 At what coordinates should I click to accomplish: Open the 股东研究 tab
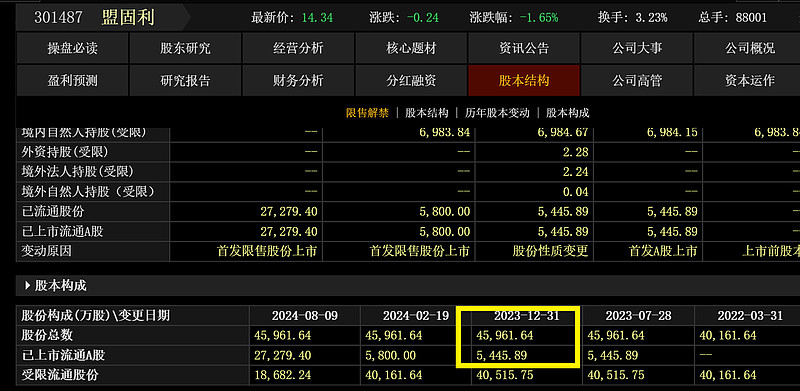(x=185, y=48)
